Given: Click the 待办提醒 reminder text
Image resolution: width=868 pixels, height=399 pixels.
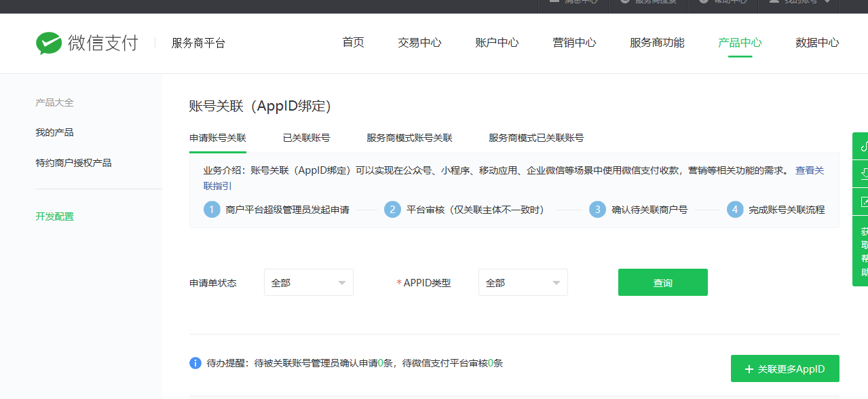Looking at the screenshot, I should (x=355, y=363).
